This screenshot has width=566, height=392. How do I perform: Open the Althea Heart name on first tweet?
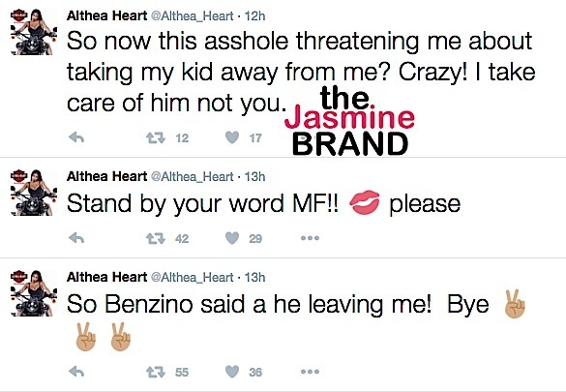pyautogui.click(x=106, y=15)
